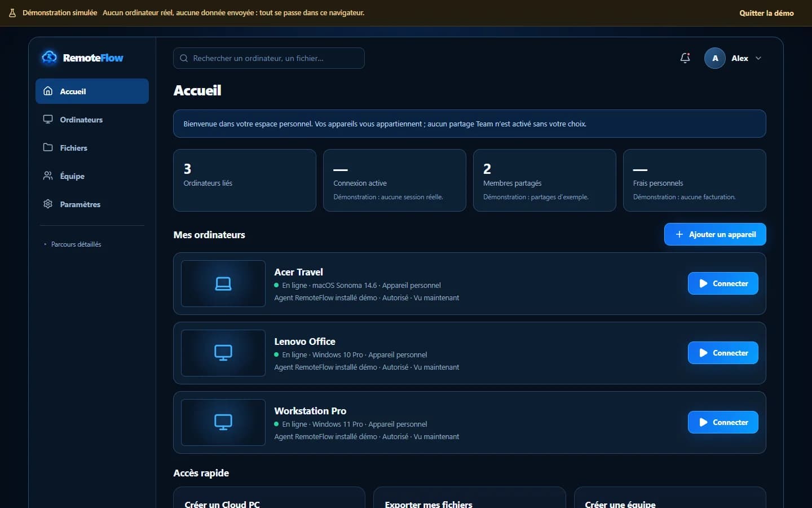
Task: Click the plus icon on Ajouter un appareil
Action: pyautogui.click(x=679, y=234)
